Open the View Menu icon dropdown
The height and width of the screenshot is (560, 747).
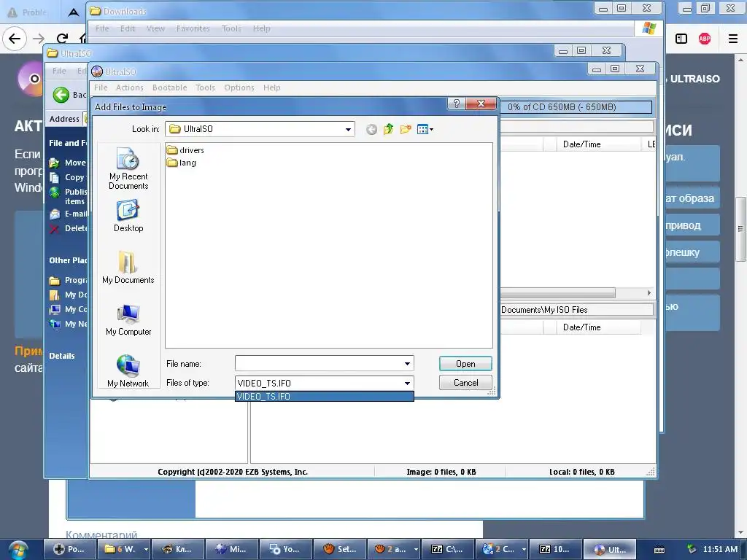pos(425,129)
